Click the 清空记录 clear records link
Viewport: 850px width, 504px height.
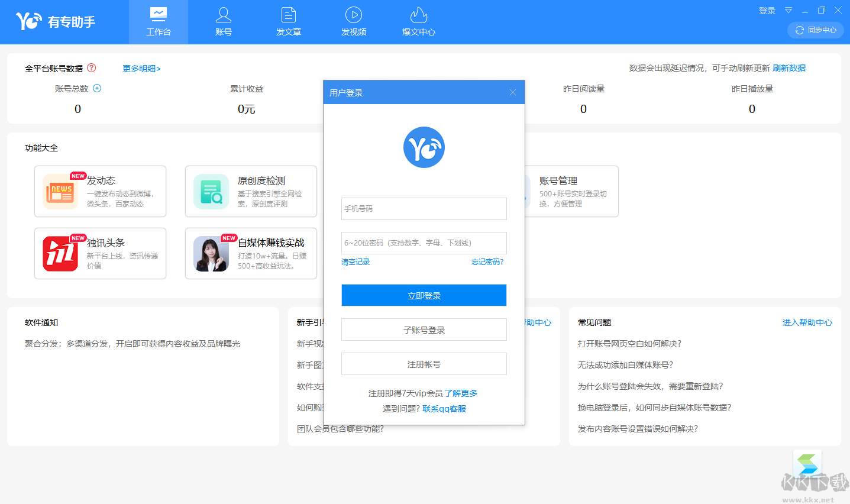[x=355, y=262]
